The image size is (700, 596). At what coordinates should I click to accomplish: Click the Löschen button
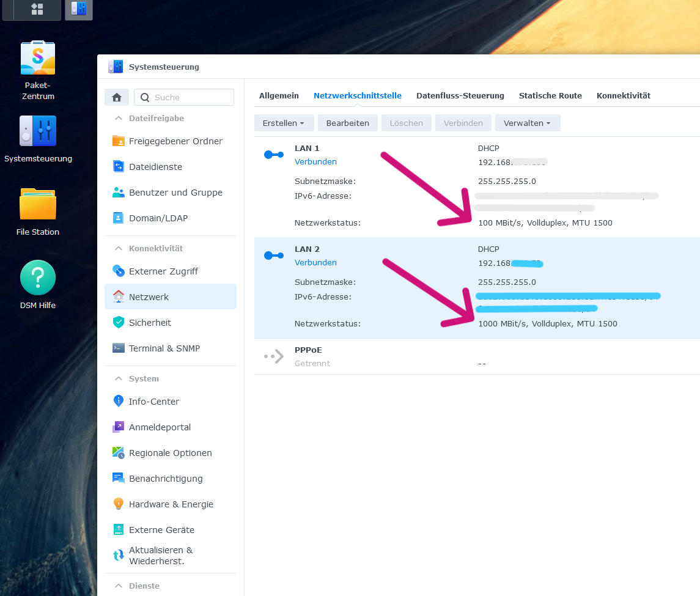tap(407, 123)
